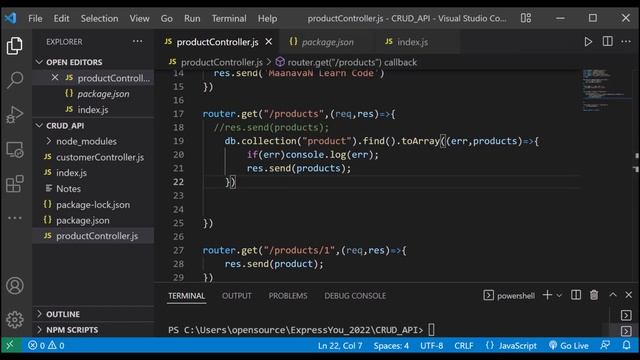Kill the terminal with the trash icon
Viewport: 640px width, 360px height.
594,295
